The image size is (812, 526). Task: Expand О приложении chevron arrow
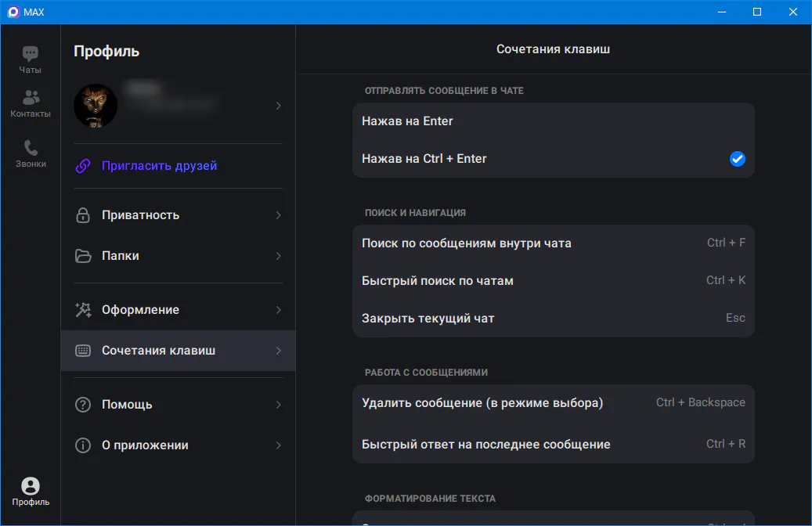pos(279,445)
